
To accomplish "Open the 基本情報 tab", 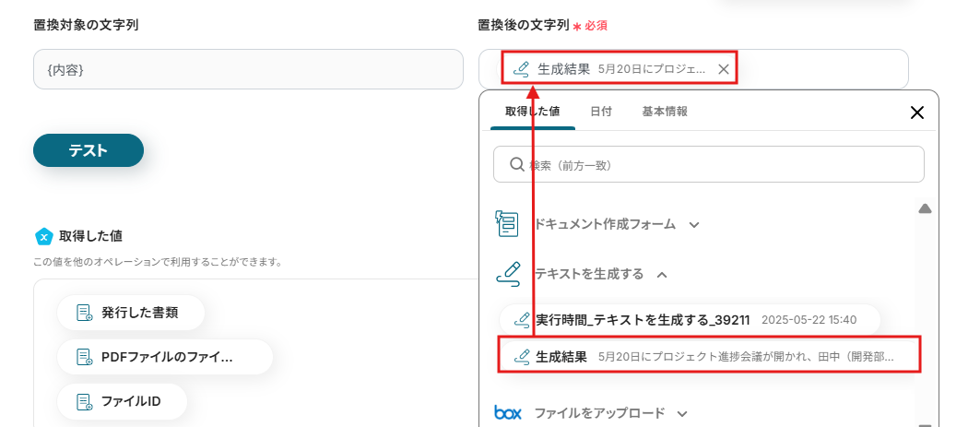I will (x=664, y=111).
